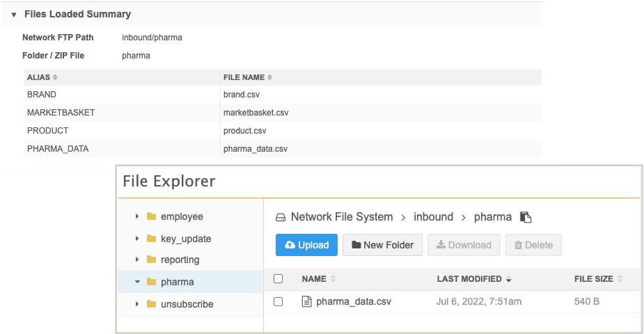This screenshot has width=644, height=334.
Task: Expand the employee folder arrow
Action: pos(137,216)
